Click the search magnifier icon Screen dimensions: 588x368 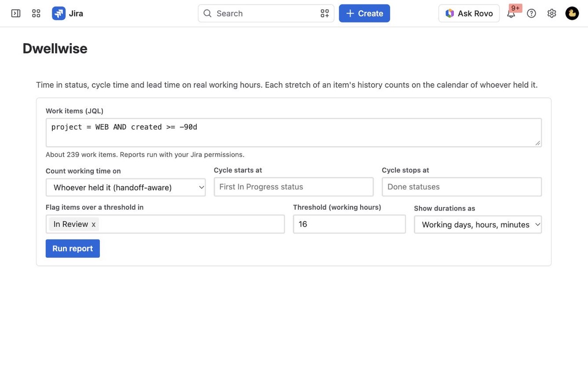pos(208,13)
